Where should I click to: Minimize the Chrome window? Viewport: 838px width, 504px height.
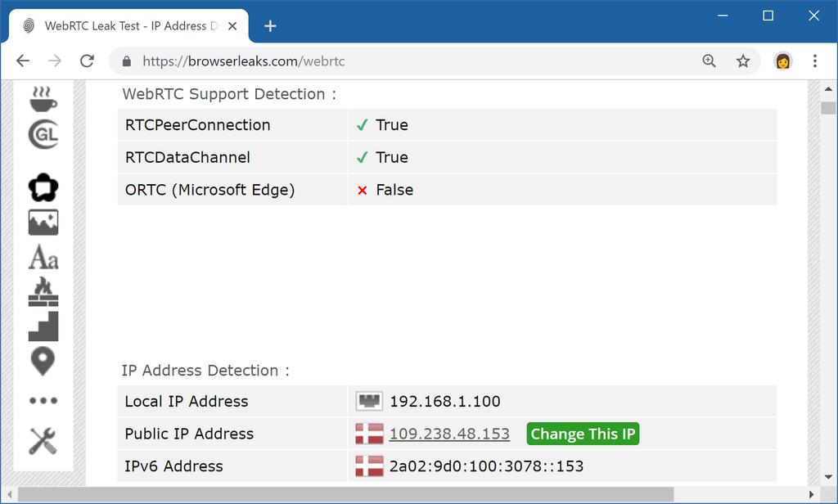tap(723, 16)
